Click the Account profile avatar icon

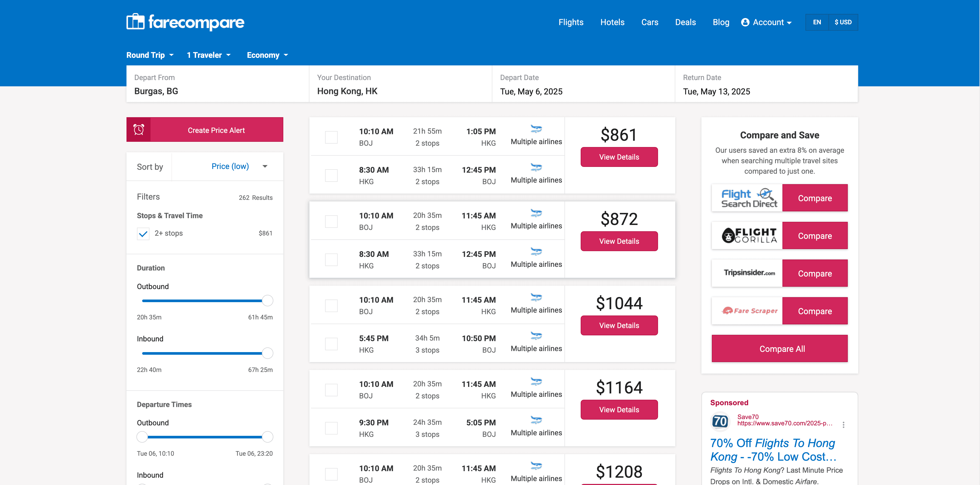[x=745, y=22]
